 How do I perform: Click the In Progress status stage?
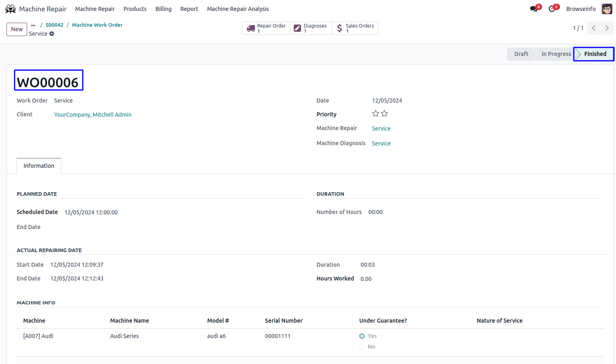(556, 54)
